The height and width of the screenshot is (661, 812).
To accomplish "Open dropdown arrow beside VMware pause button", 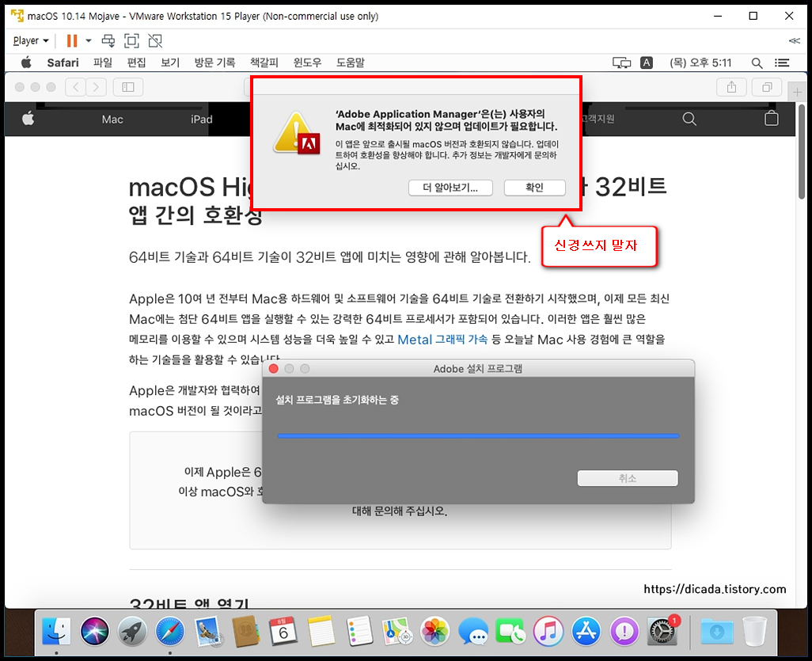I will pos(89,40).
